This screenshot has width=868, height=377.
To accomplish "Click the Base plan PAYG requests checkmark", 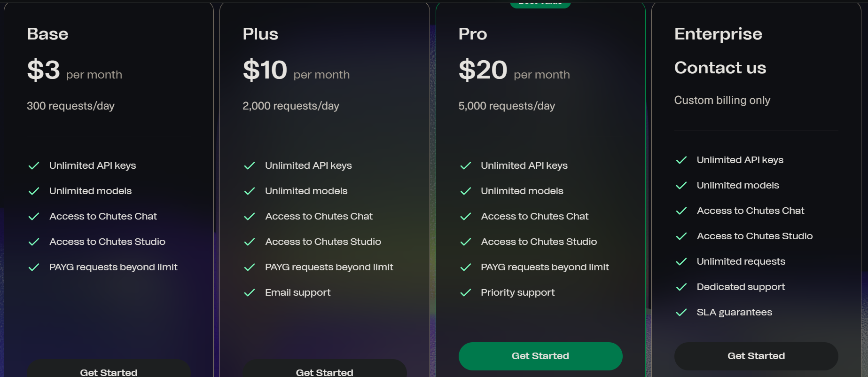I will (x=34, y=267).
